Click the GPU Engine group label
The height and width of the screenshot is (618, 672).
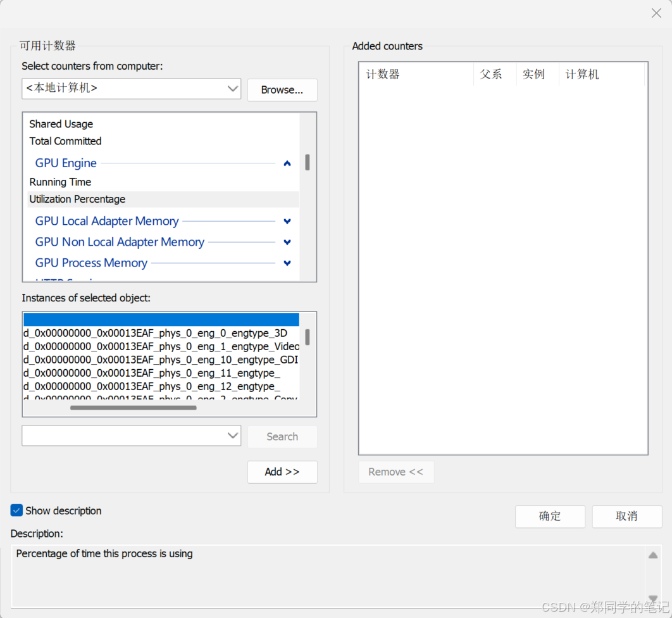click(x=66, y=163)
